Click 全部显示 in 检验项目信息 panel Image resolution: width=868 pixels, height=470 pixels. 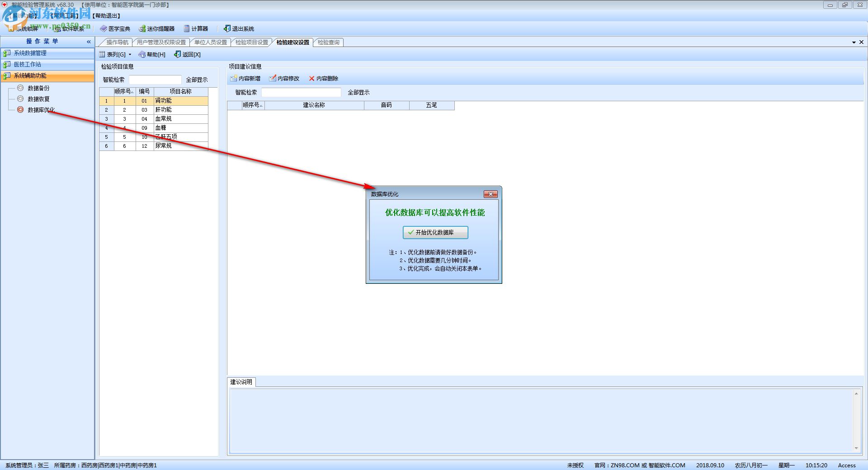click(197, 80)
